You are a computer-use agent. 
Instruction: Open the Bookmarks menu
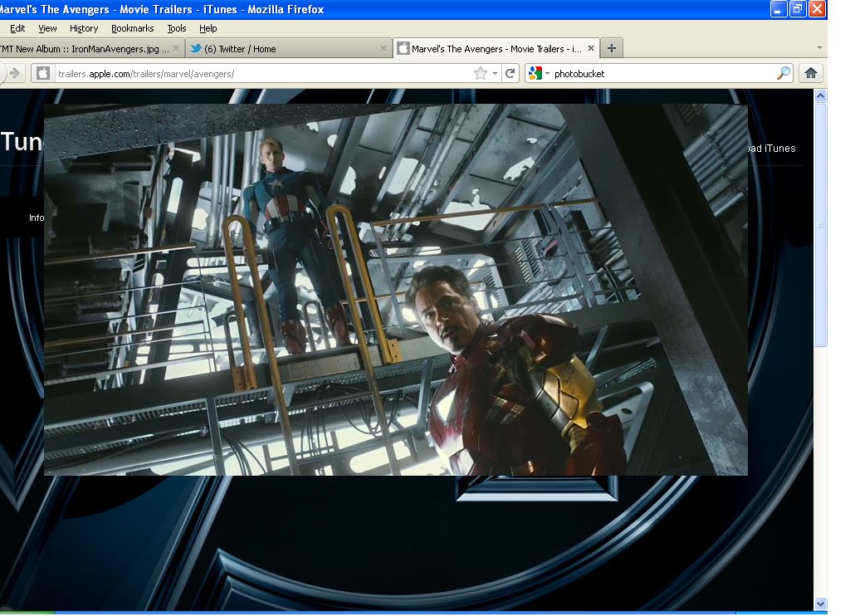tap(133, 28)
